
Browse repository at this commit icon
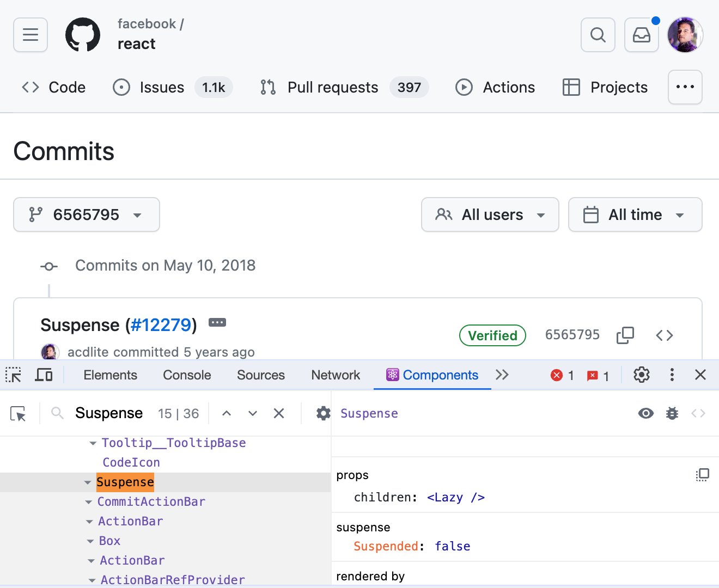tap(665, 335)
